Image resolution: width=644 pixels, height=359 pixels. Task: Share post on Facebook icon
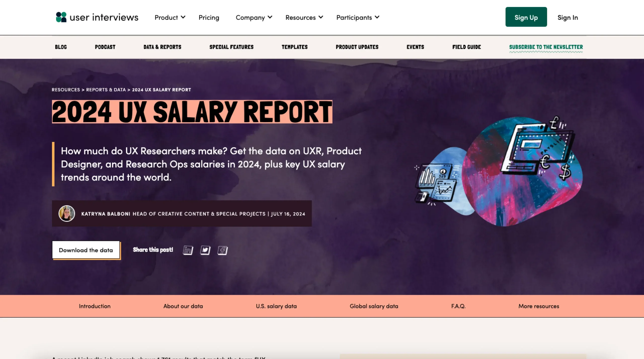coord(223,250)
